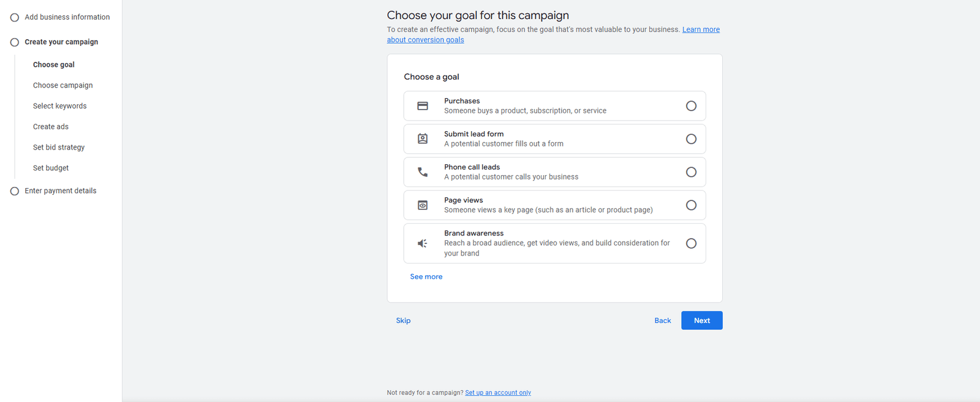Click the Brand awareness megaphone icon

tap(423, 243)
